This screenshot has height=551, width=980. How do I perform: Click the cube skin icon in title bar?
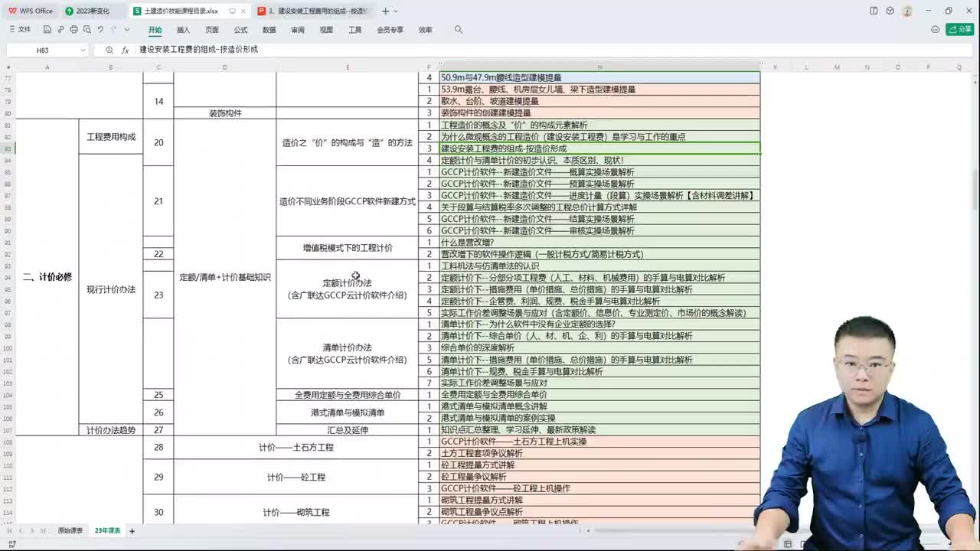coord(890,11)
